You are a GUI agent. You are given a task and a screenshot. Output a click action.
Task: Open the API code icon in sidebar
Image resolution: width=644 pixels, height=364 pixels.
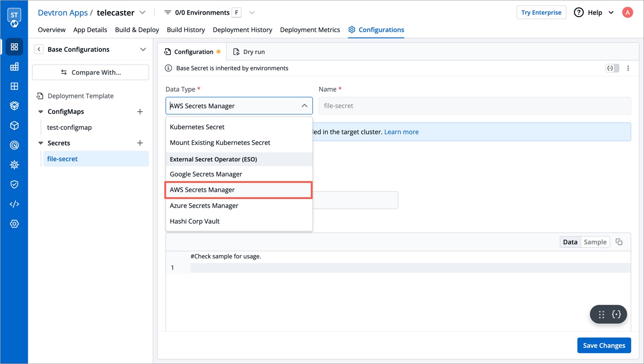tap(14, 203)
